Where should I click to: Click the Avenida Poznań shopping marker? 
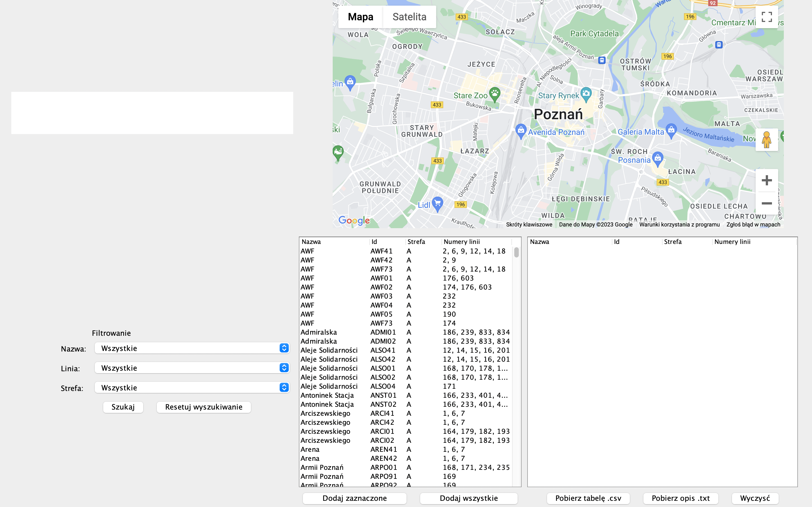(520, 130)
